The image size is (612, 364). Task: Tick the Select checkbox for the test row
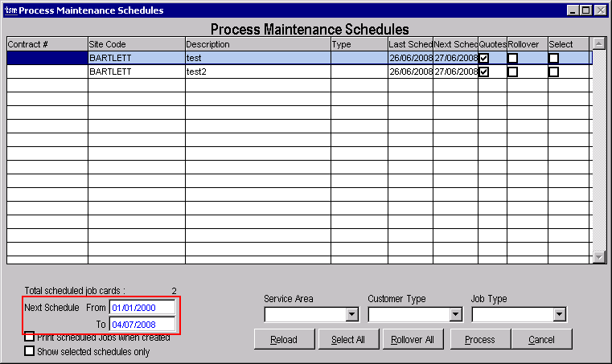tap(553, 58)
